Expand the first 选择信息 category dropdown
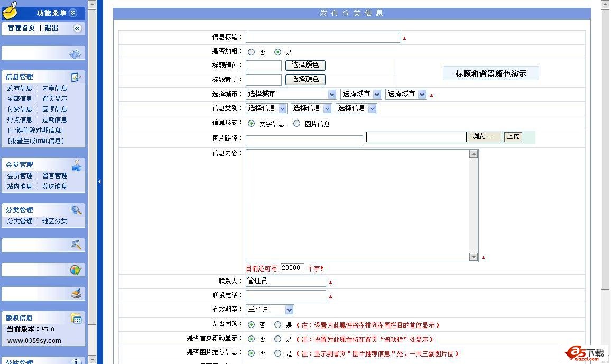611x364 pixels. [x=266, y=108]
